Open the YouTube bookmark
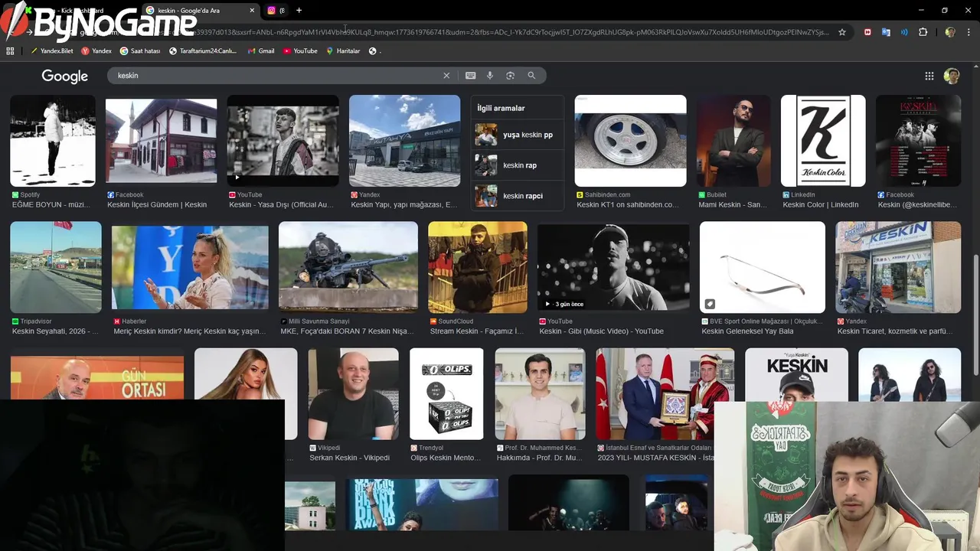This screenshot has width=980, height=551. point(300,51)
